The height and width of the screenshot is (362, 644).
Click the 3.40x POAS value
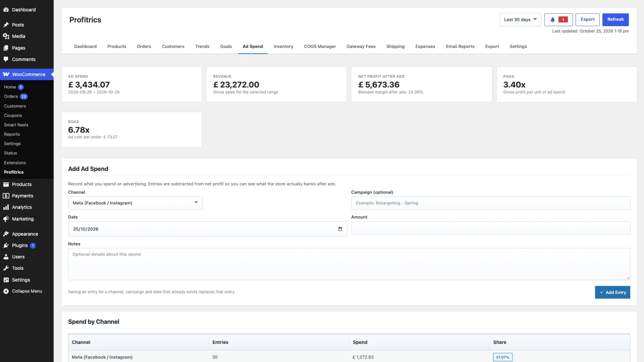pos(514,85)
